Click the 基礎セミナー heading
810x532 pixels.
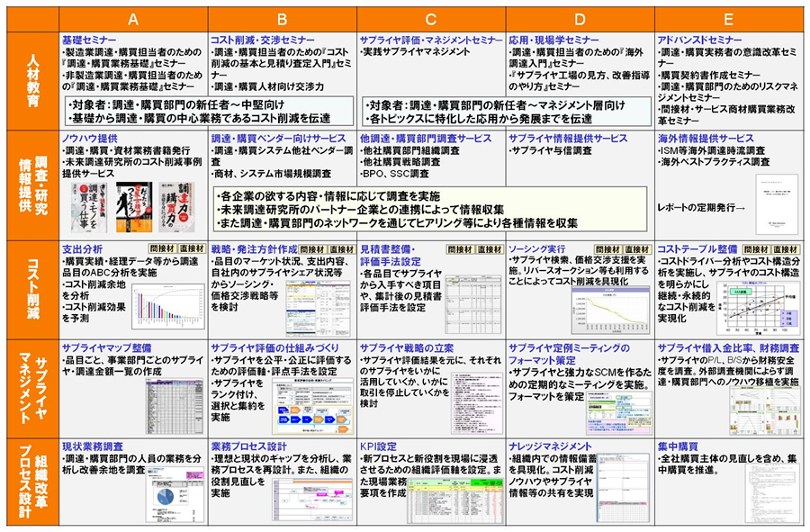tap(89, 40)
